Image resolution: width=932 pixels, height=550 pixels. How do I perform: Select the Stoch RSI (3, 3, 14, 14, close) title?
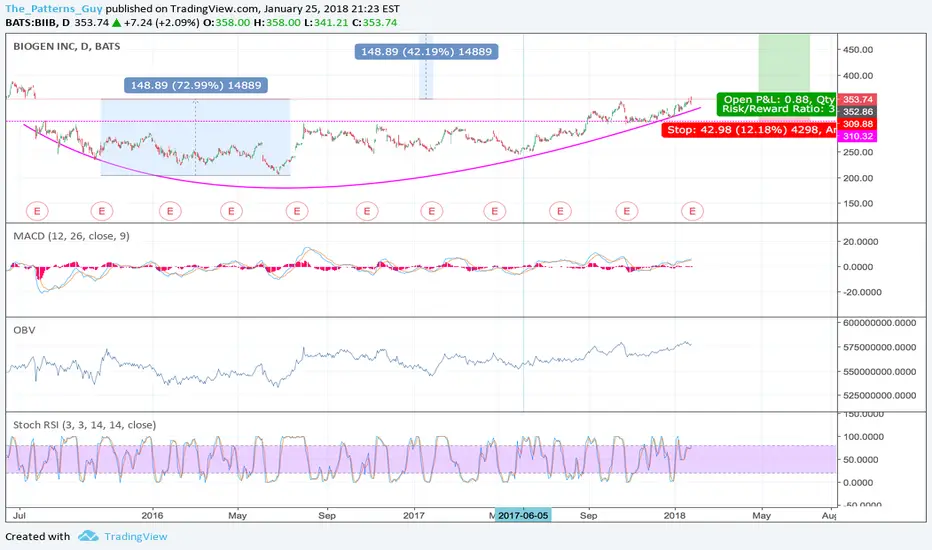pos(84,425)
